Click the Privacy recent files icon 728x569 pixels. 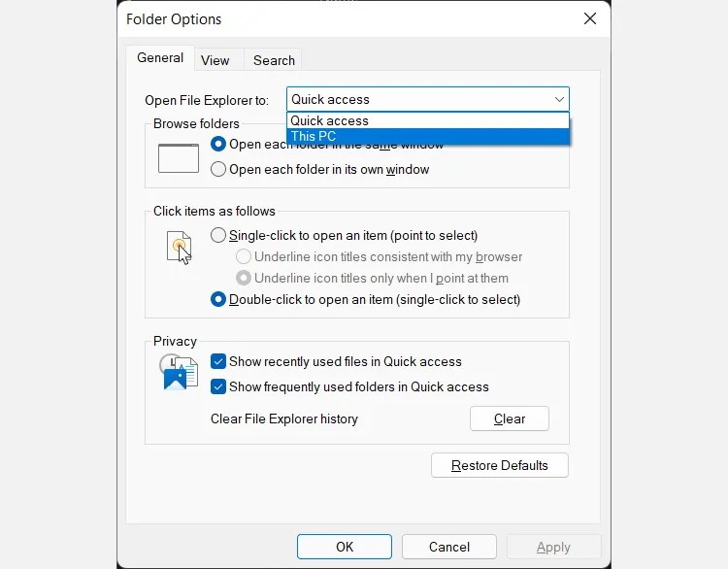click(179, 372)
